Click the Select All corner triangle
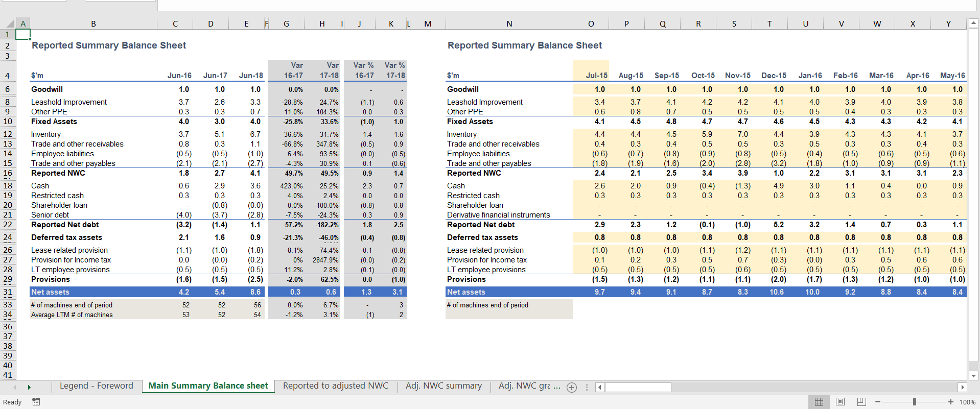The width and height of the screenshot is (980, 409). 10,23
